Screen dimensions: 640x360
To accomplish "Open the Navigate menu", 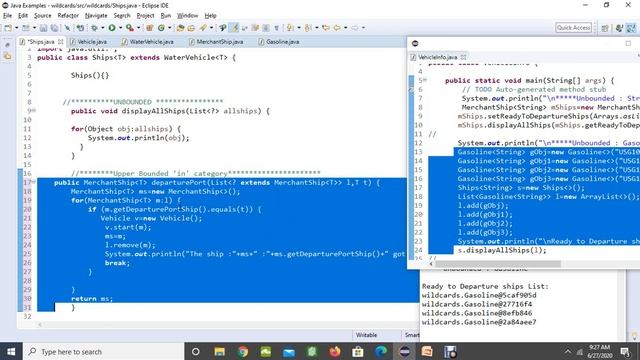I will [x=96, y=16].
